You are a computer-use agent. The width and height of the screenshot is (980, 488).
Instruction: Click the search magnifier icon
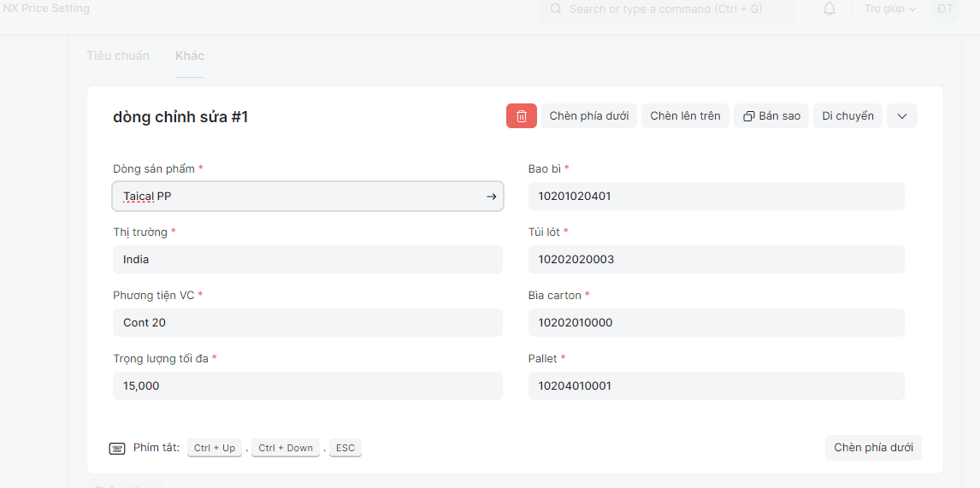(x=556, y=9)
